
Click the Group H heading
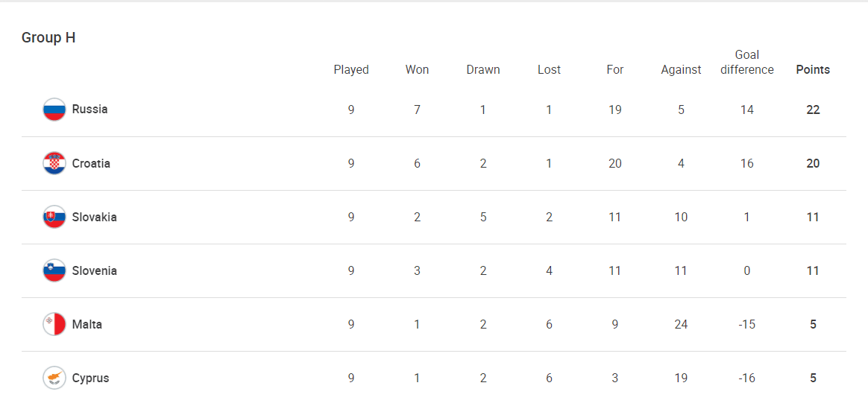point(48,37)
